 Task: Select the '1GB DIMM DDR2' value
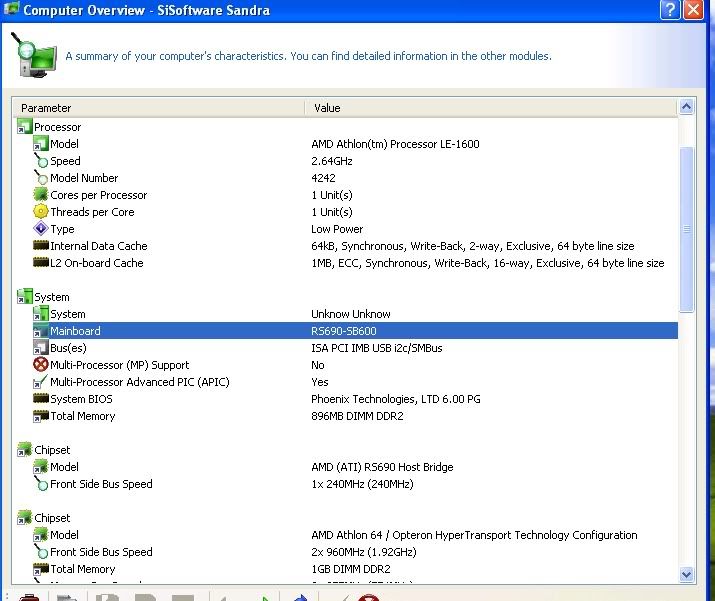click(x=351, y=569)
